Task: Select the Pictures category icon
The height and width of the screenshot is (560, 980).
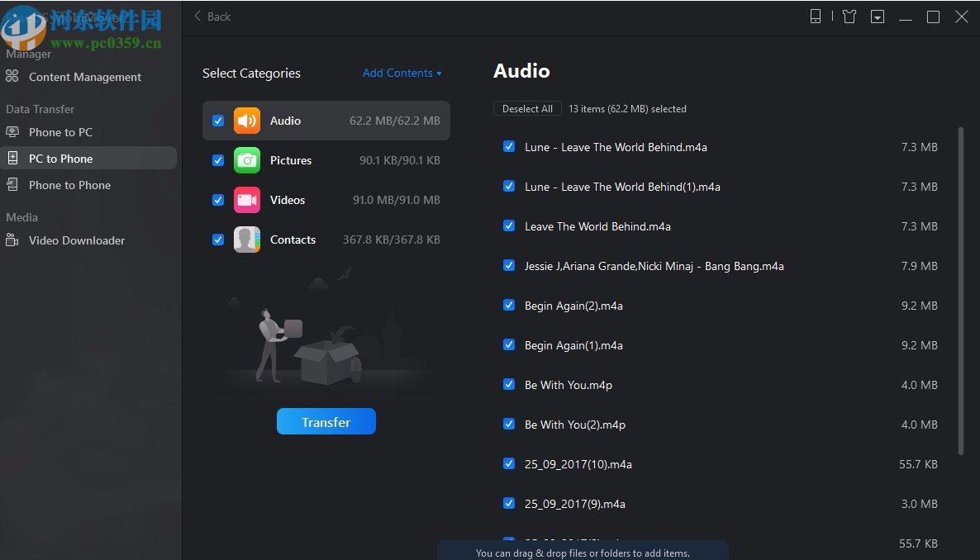Action: [x=247, y=159]
